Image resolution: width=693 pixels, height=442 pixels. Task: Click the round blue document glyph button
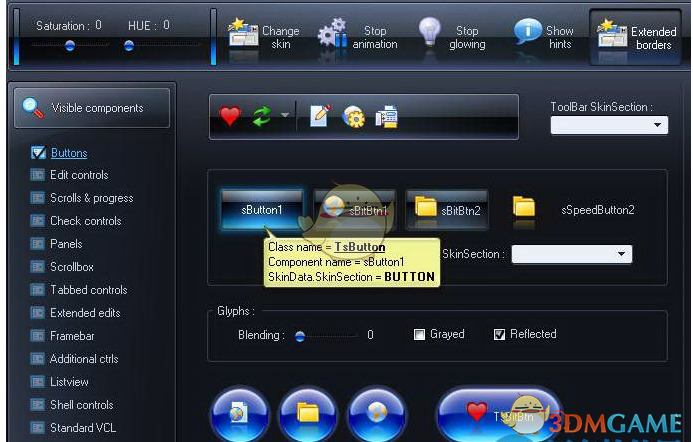(239, 413)
